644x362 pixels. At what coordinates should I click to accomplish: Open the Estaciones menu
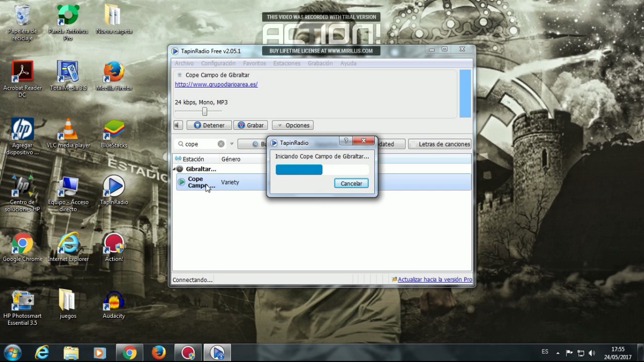pos(287,63)
